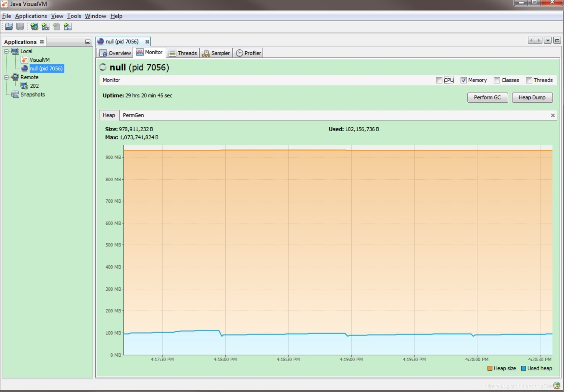
Task: Click the Add VM coredump toolbar icon
Action: point(56,27)
